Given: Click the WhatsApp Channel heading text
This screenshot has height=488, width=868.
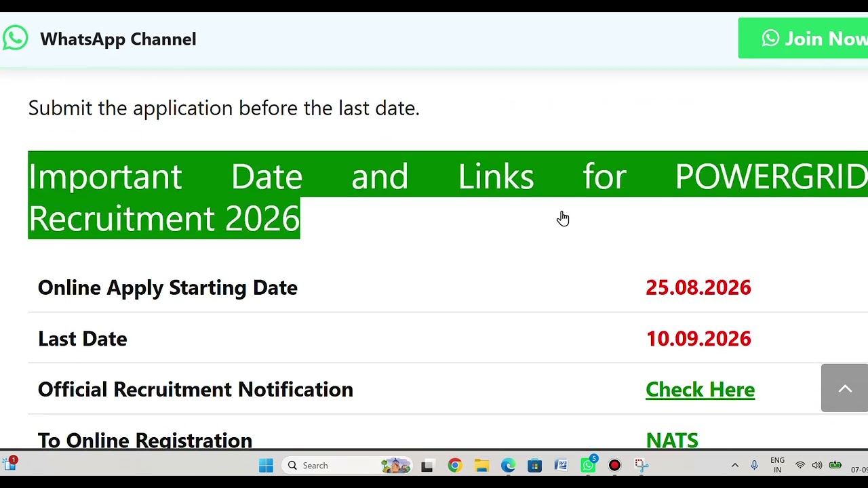Looking at the screenshot, I should click(118, 39).
